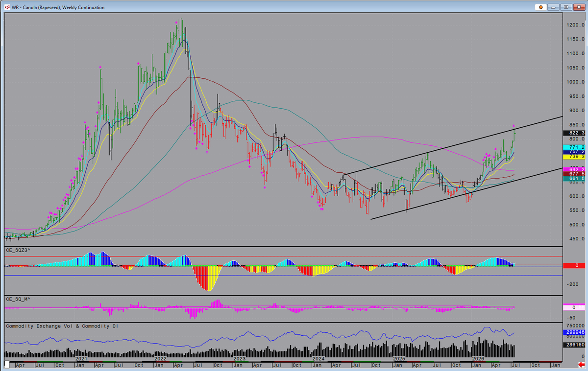
Task: Click the 750000 open interest scale label
Action: click(576, 325)
